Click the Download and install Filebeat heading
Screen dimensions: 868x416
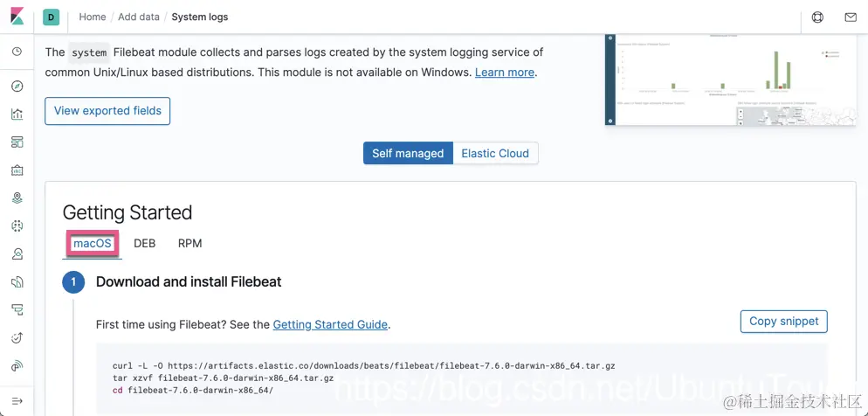coord(189,282)
